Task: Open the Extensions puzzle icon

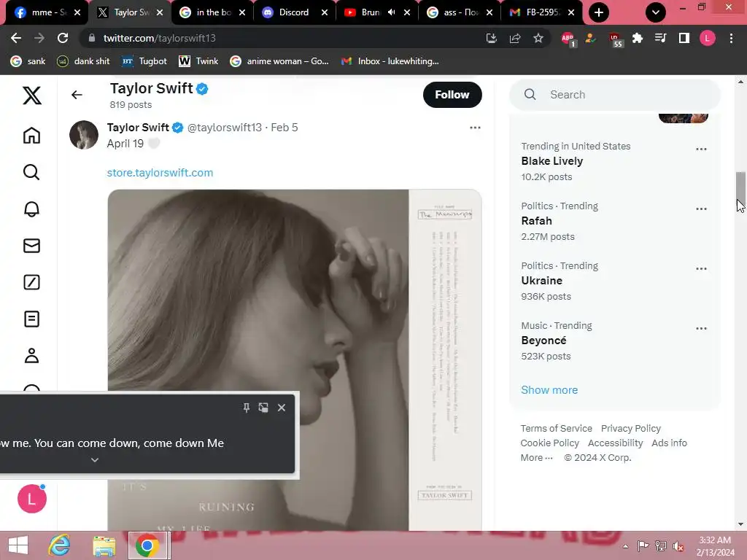Action: coord(638,38)
